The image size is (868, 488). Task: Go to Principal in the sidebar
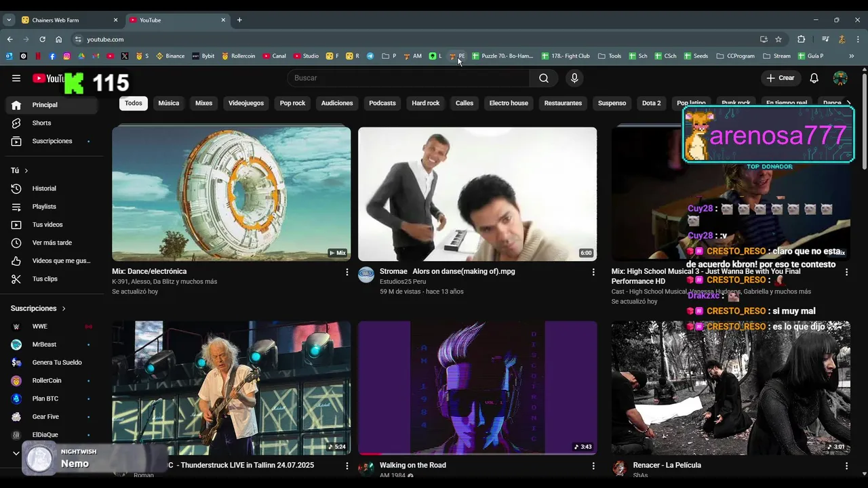(x=53, y=105)
